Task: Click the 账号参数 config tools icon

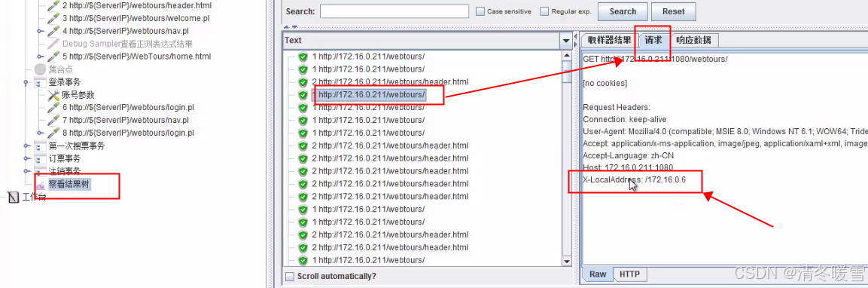Action: [x=53, y=95]
